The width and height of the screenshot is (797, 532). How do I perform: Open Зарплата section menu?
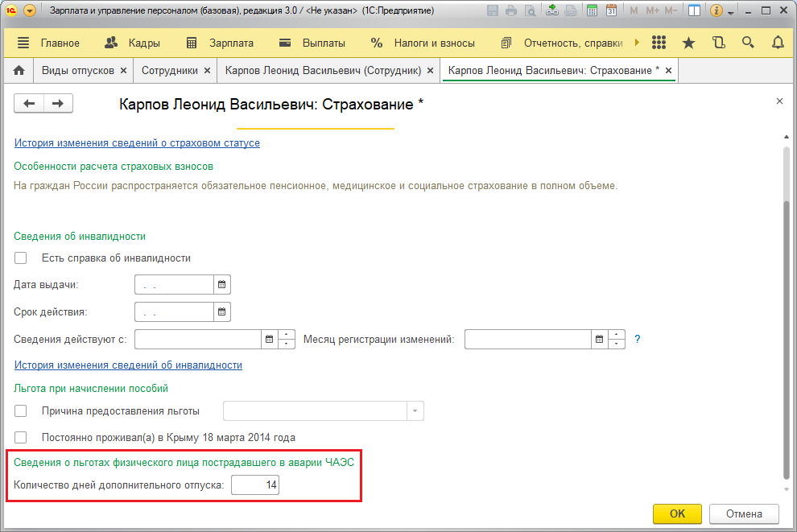point(220,43)
